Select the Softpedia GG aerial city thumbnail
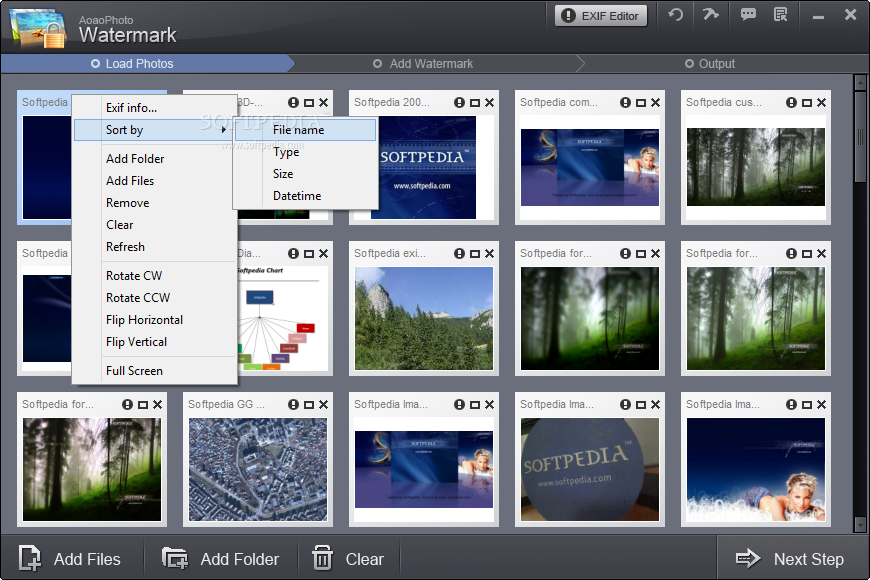 (x=258, y=469)
